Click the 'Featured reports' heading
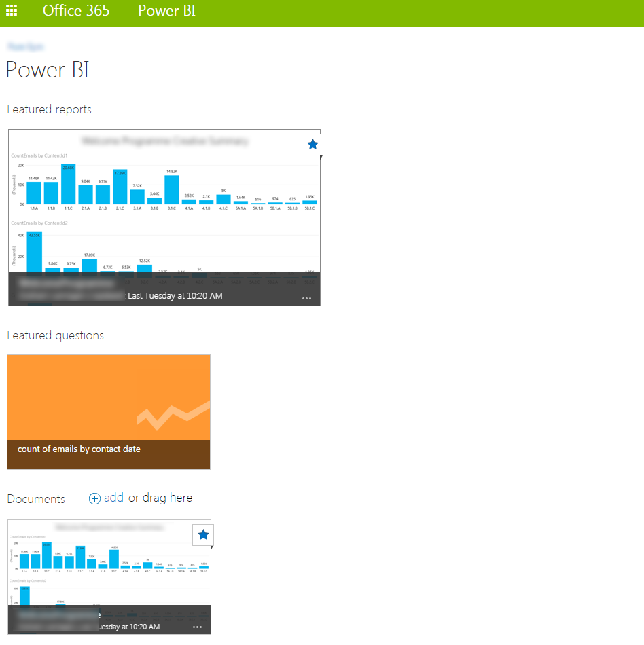 (x=49, y=109)
